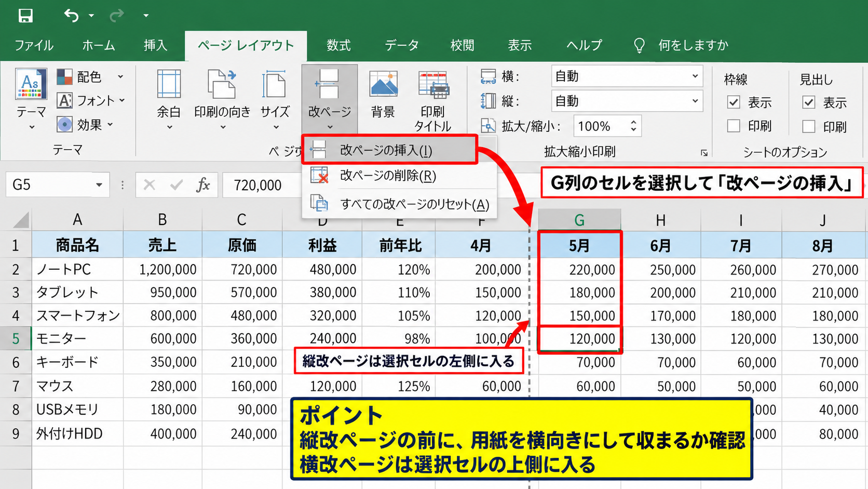Screen dimensions: 868x489
Task: Open the 余白 margins icon
Action: [169, 84]
